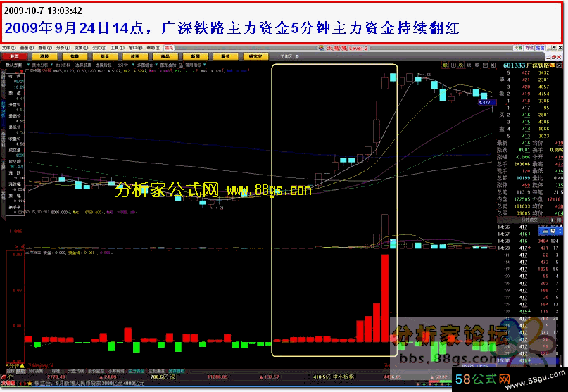Select the red 股票 category button
The image size is (568, 392).
[15, 56]
